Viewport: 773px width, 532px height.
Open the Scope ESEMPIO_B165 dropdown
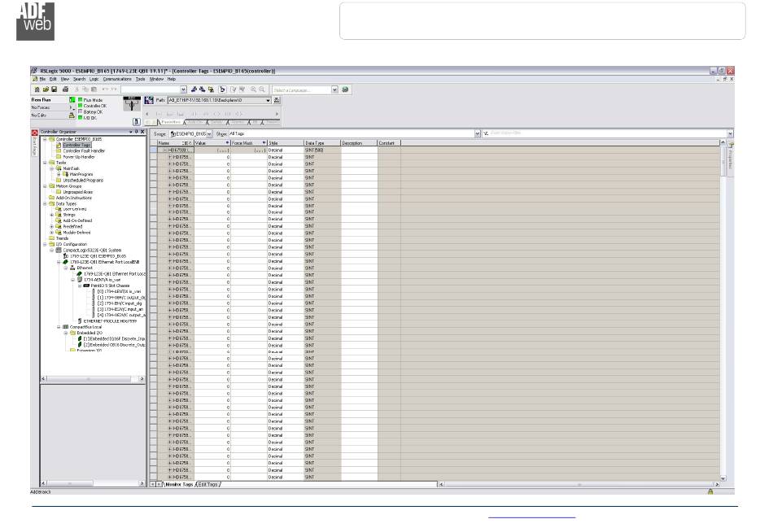coord(209,133)
